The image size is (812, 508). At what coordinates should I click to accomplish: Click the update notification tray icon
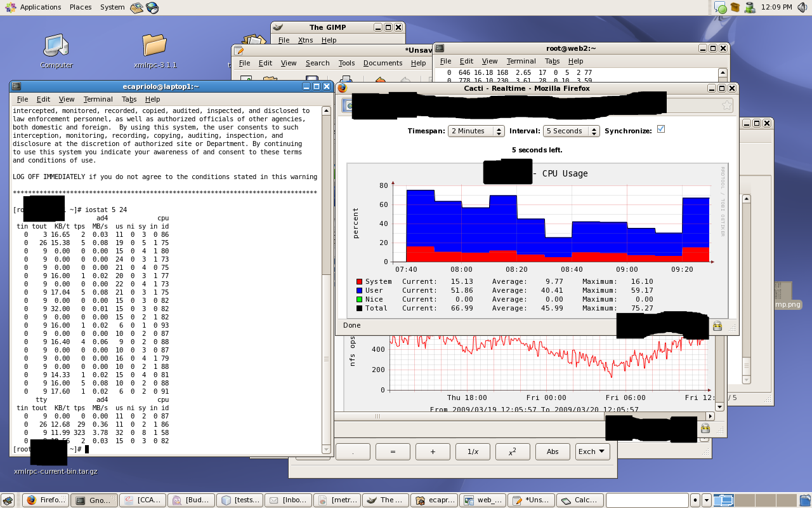point(720,8)
